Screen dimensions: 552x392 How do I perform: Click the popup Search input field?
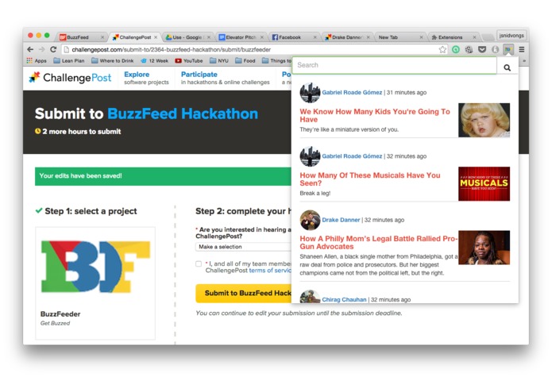pos(394,65)
